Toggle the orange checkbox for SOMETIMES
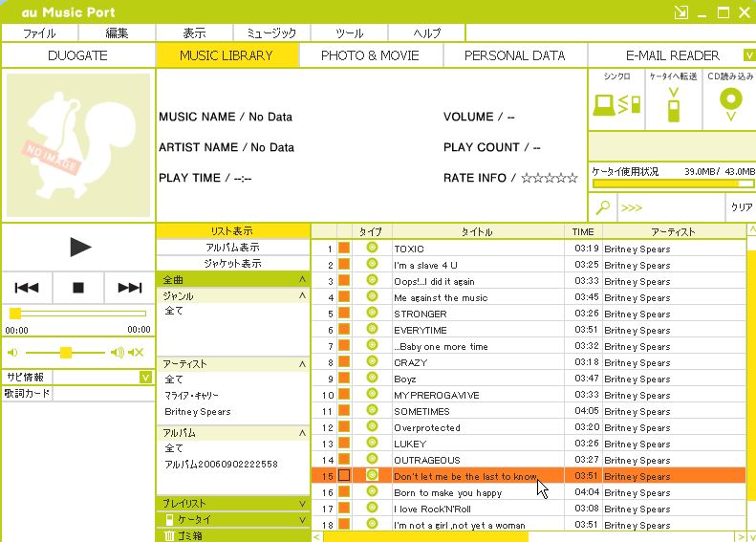Viewport: 756px width, 542px height. pos(344,411)
